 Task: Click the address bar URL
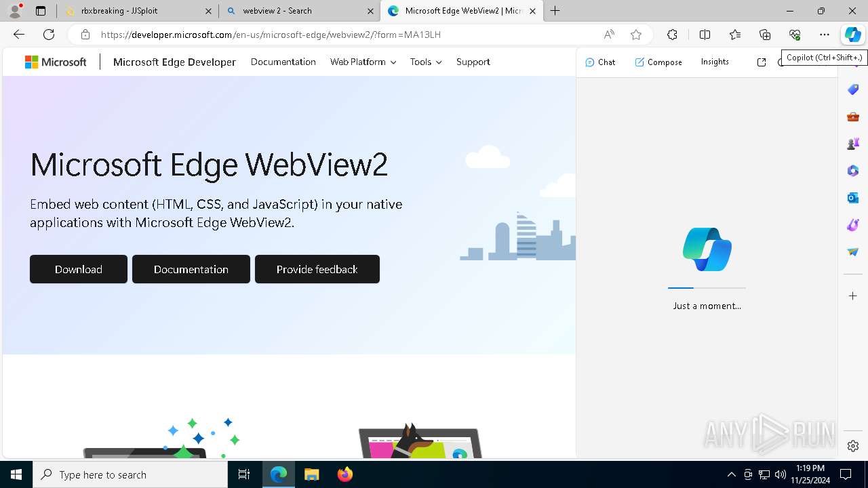tap(271, 35)
